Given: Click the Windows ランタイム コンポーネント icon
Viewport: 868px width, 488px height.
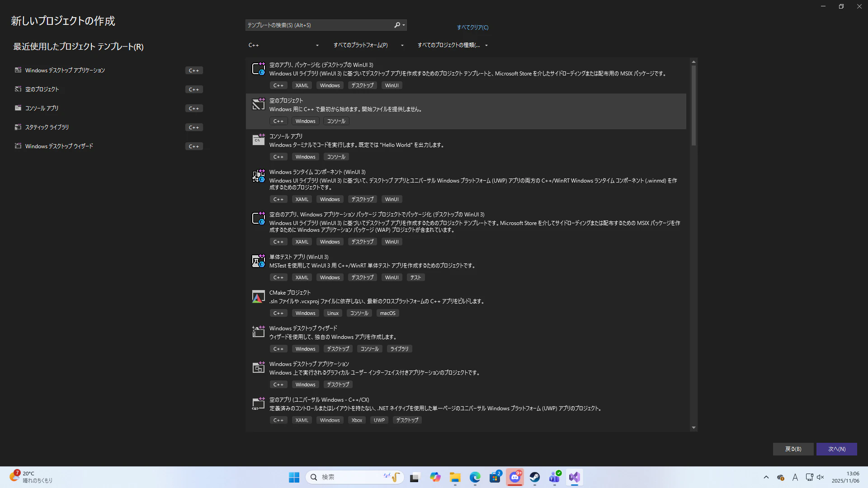Looking at the screenshot, I should [x=258, y=176].
